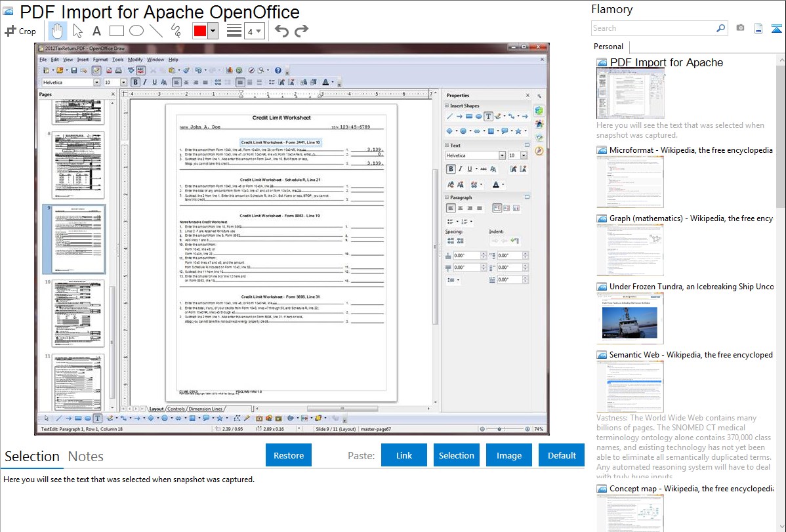Image resolution: width=786 pixels, height=532 pixels.
Task: Activate the hand pan tool
Action: point(57,31)
